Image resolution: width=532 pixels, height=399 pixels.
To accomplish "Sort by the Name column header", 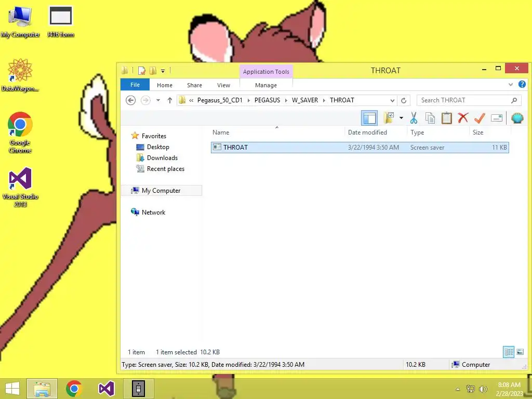I will pos(221,132).
